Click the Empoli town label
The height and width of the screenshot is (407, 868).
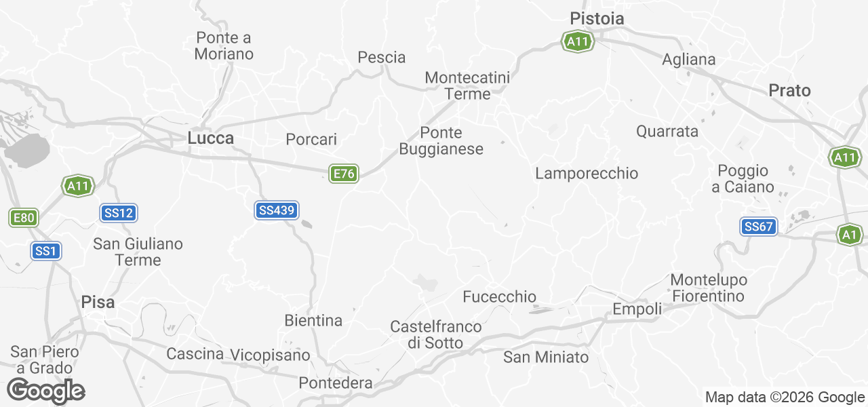637,309
